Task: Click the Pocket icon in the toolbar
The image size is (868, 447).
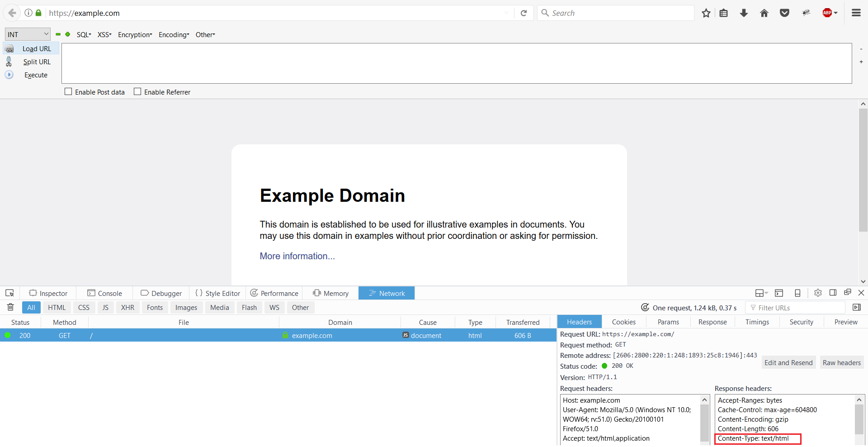Action: pos(784,13)
